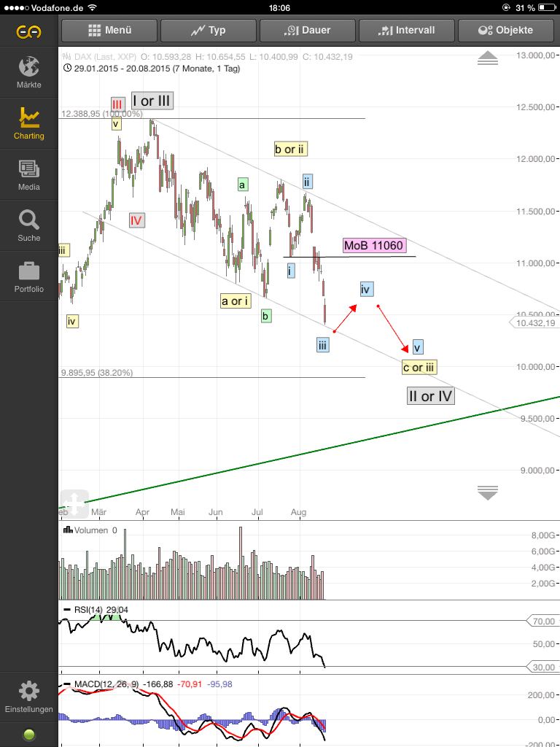
Task: Open the Portfolio briefcase section
Action: 29,276
